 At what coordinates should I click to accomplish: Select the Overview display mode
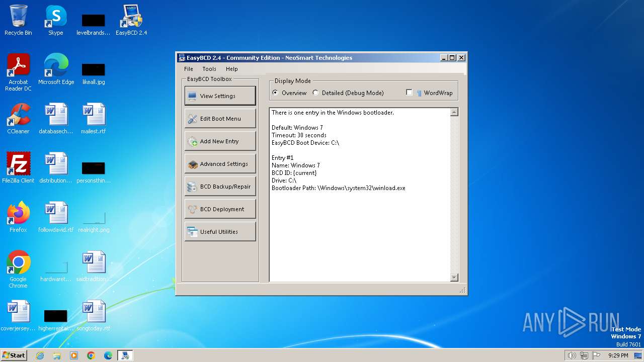[x=289, y=93]
